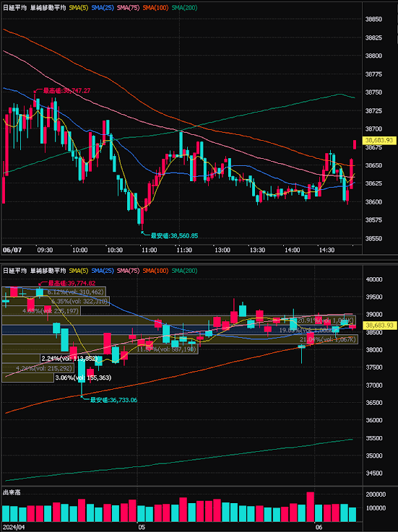Click the 34500 price axis value
This screenshot has width=398, height=532.
click(374, 473)
